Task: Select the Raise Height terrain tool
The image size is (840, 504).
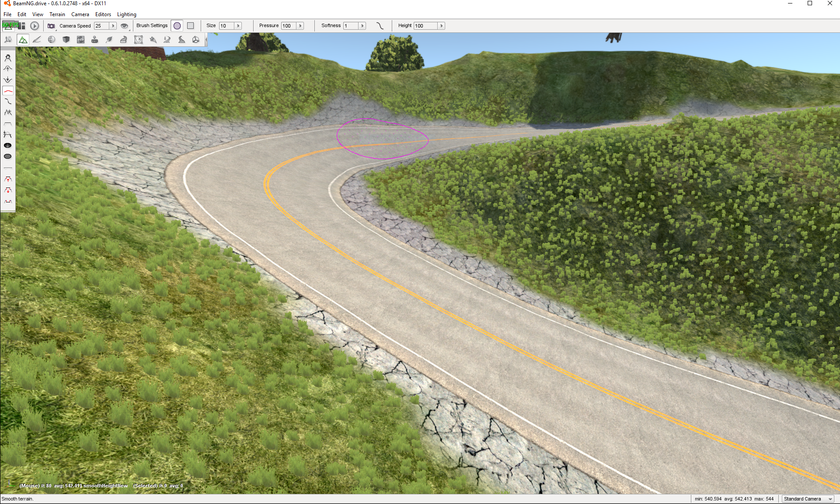Action: click(x=8, y=69)
